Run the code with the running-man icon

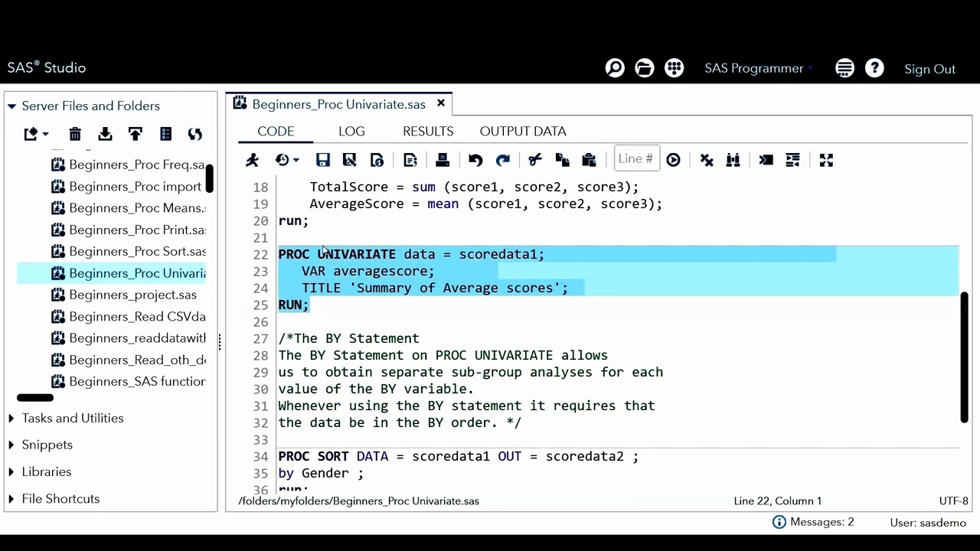click(252, 160)
